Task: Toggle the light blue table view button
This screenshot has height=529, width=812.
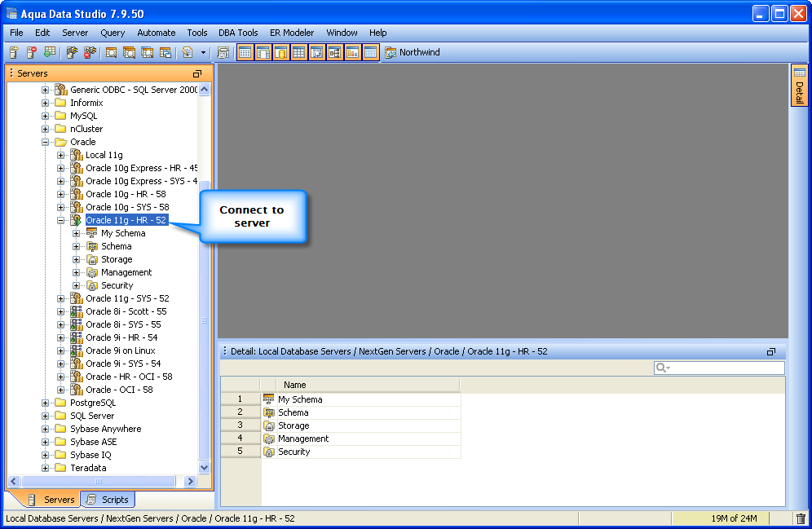Action: 370,52
